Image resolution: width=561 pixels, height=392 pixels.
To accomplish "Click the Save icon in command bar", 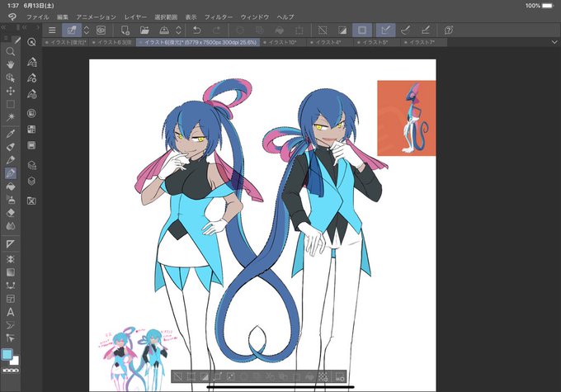I will 164,30.
